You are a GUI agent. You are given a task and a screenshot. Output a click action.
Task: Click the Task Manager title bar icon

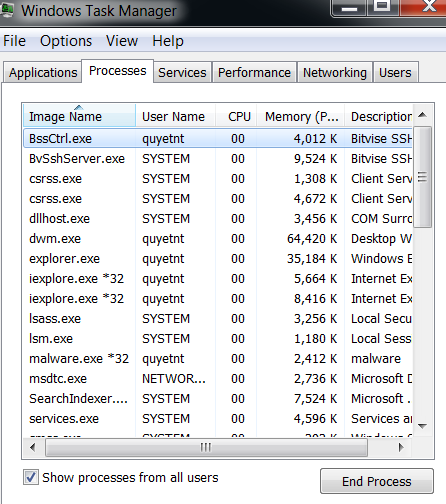pos(7,10)
